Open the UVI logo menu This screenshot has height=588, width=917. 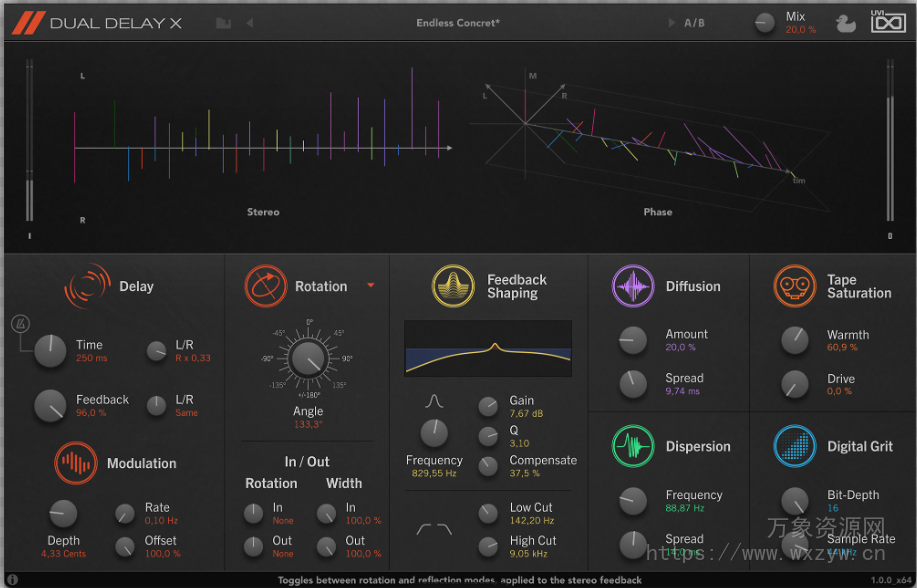coord(888,22)
